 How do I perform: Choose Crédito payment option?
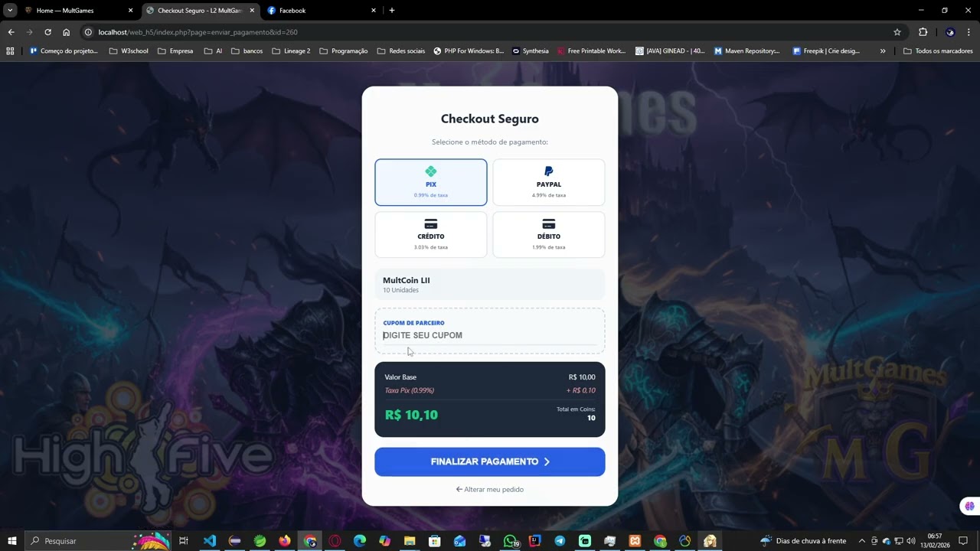pos(431,234)
